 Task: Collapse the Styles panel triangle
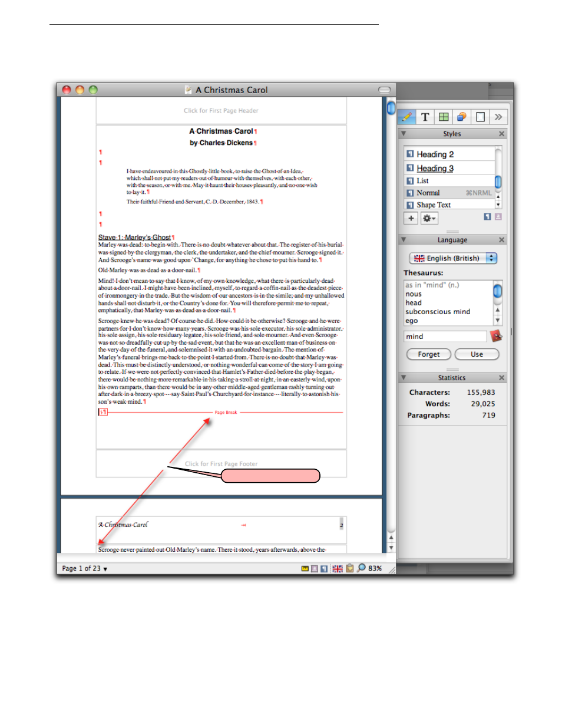[404, 134]
